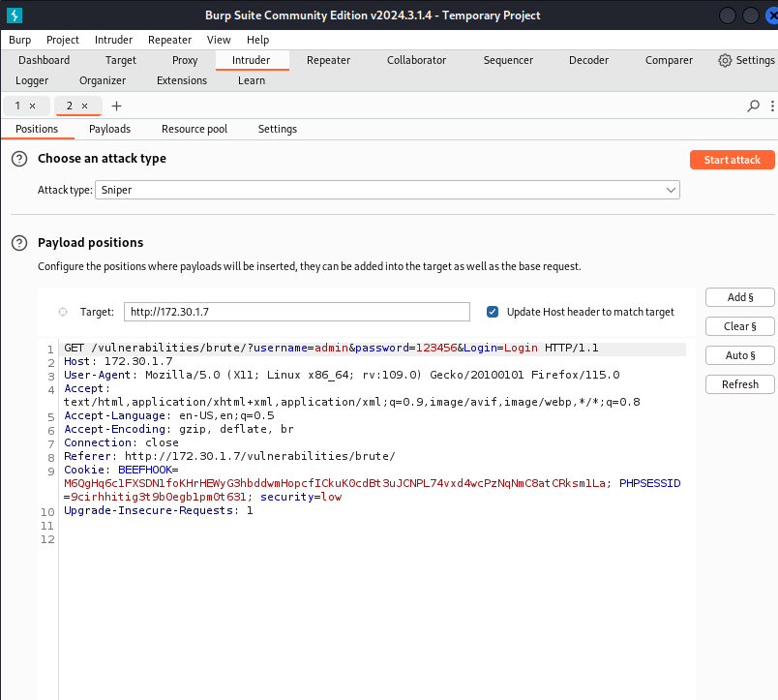Switch to the Comparer tab
The image size is (778, 700).
pyautogui.click(x=669, y=60)
